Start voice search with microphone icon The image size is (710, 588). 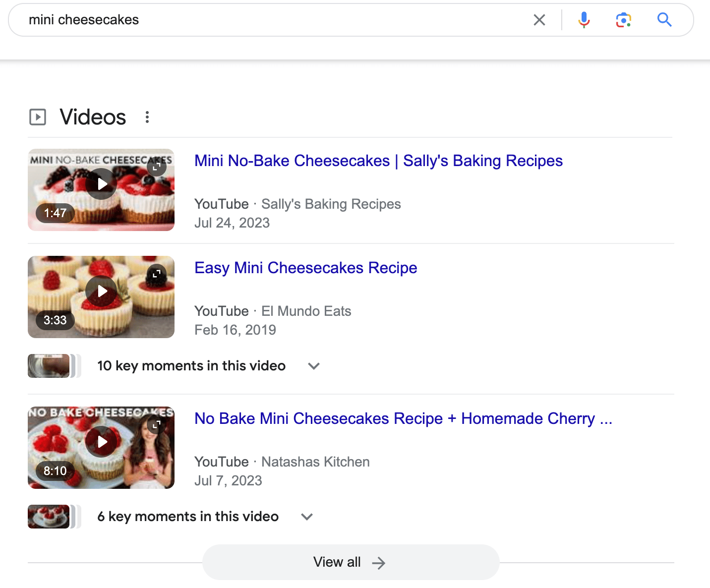(x=584, y=20)
